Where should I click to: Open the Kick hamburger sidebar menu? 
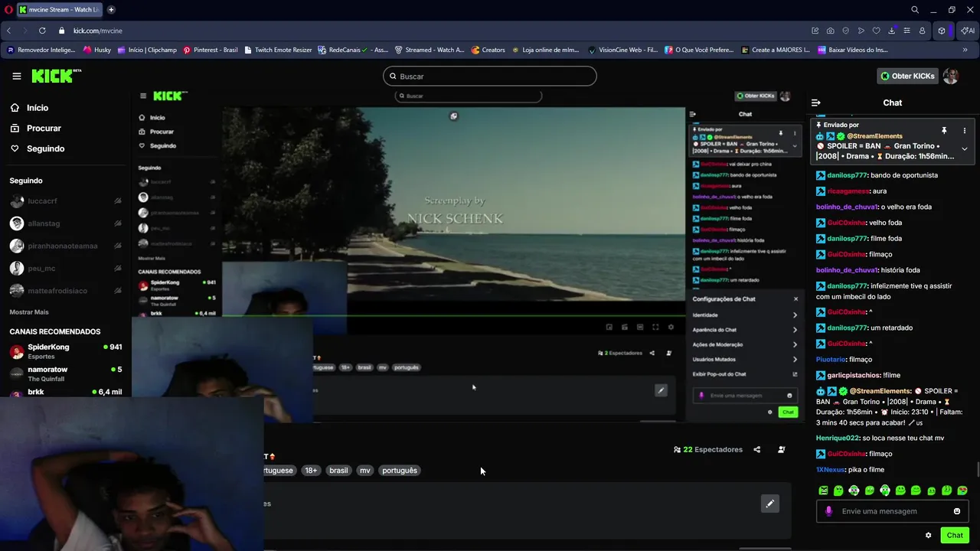[x=16, y=76]
